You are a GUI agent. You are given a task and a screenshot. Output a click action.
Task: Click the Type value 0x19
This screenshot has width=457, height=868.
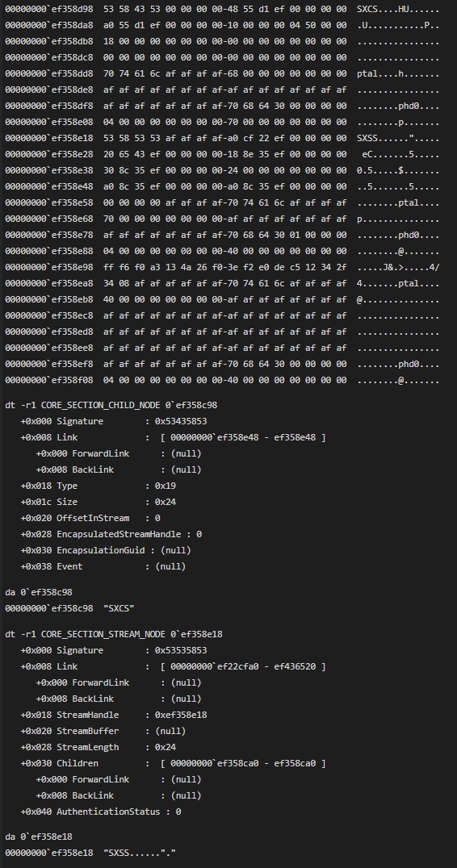click(x=165, y=486)
